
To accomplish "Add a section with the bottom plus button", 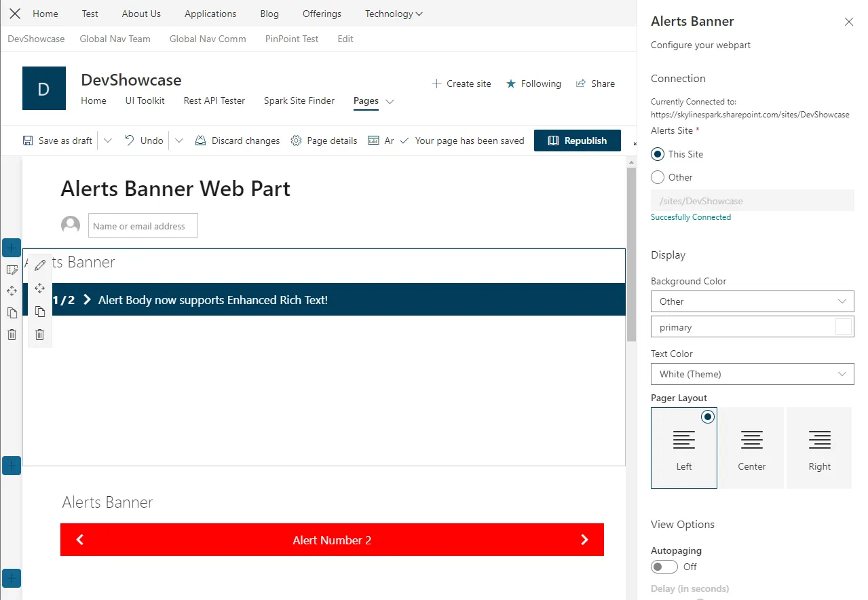I will click(12, 578).
